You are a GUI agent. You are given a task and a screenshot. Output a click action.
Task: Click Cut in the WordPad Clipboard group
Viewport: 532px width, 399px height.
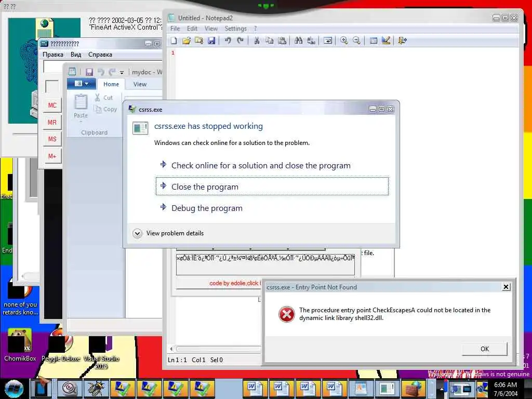104,98
